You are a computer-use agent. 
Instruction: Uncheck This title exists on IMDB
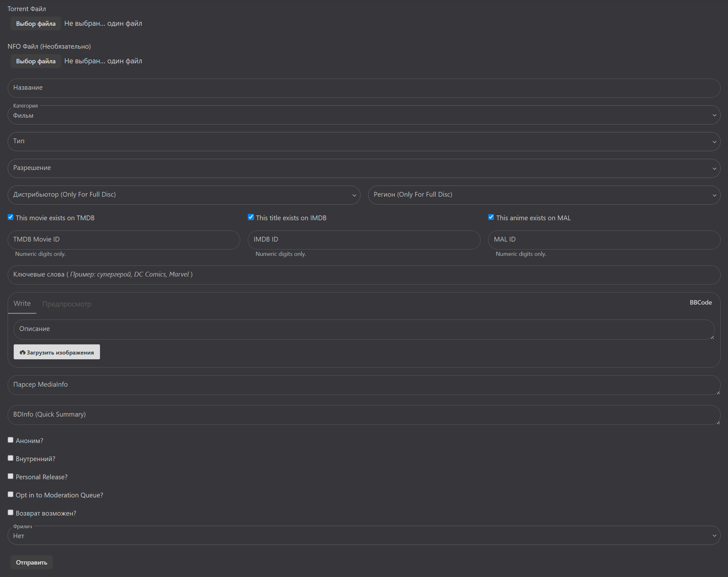pos(251,217)
